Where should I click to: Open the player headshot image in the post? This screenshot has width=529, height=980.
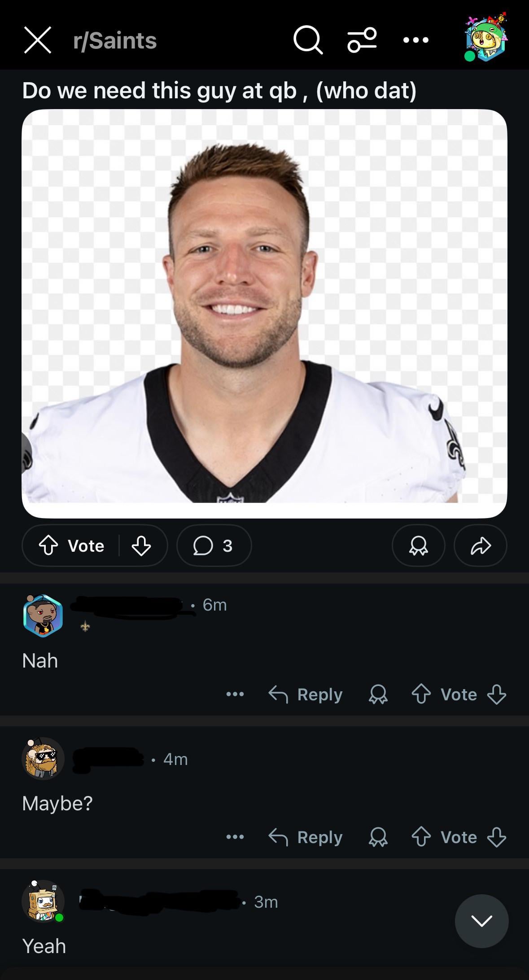click(264, 313)
